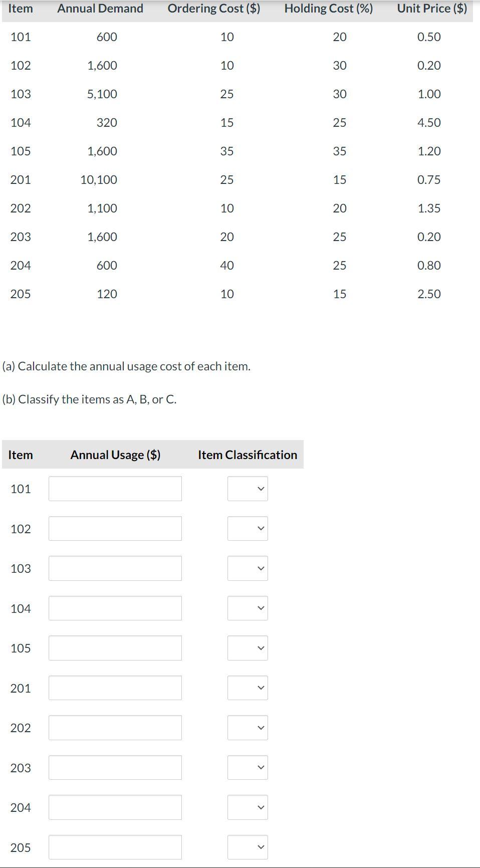Open the Item Classification dropdown for item 101

(x=248, y=489)
